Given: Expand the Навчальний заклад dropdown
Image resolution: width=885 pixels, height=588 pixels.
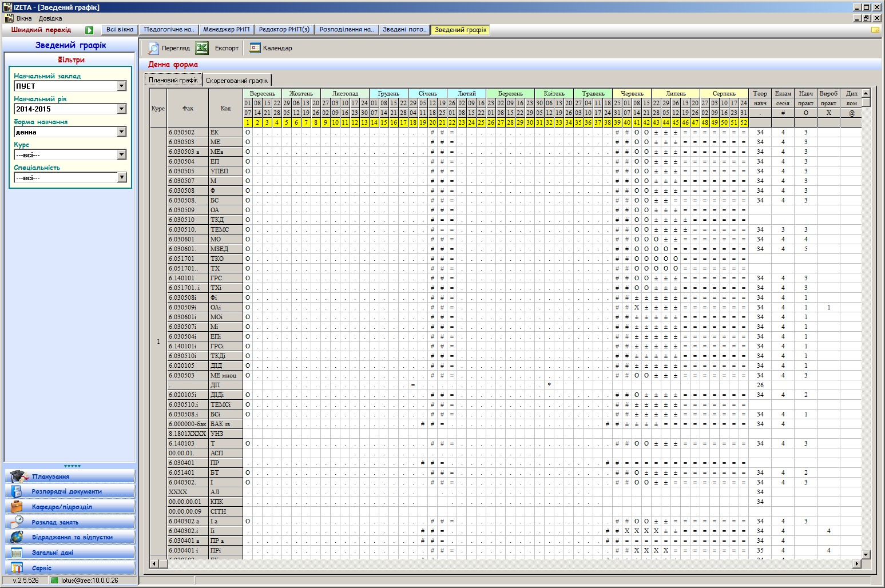Looking at the screenshot, I should point(122,86).
